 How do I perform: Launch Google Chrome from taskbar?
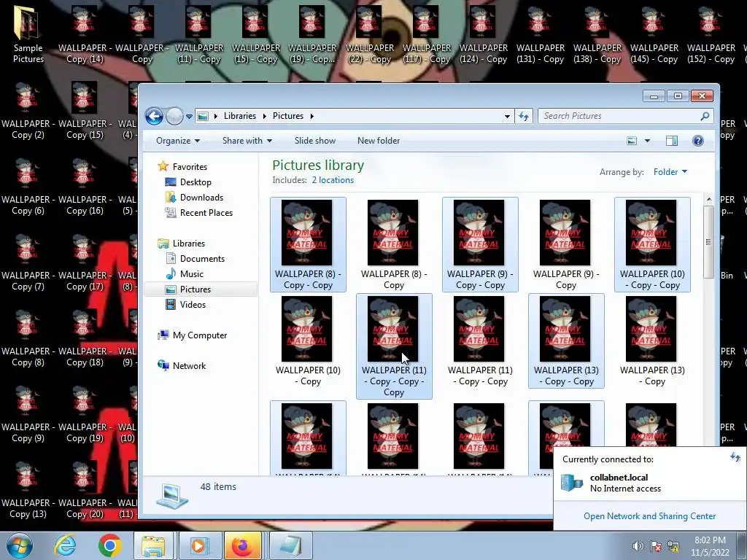pyautogui.click(x=109, y=545)
